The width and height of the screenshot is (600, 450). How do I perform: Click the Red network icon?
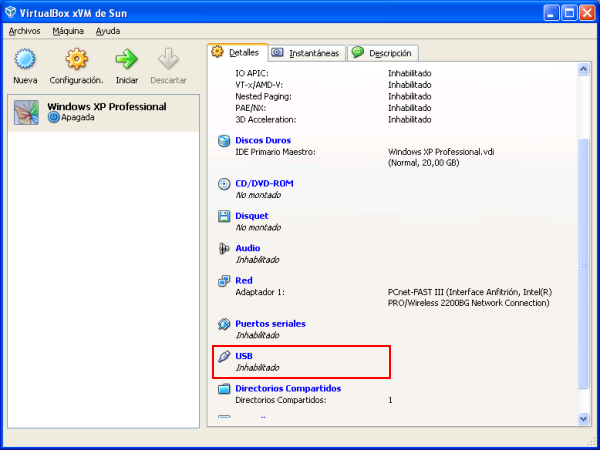(224, 281)
